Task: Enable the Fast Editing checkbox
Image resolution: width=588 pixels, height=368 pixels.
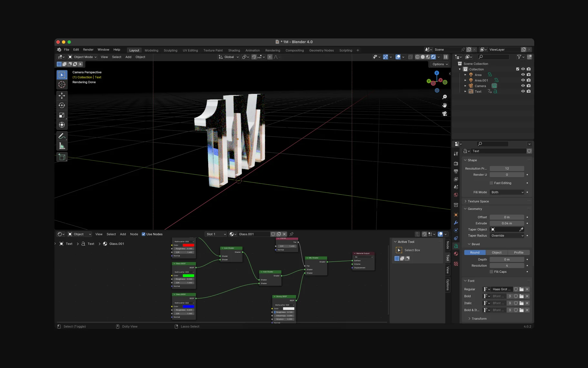Action: click(x=492, y=183)
